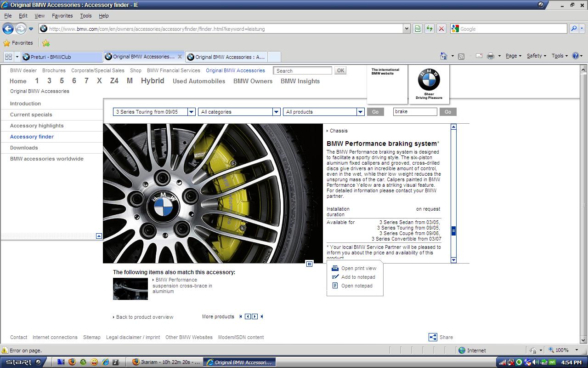Click the suspension cross-brace thumbnail
This screenshot has height=368, width=588.
pyautogui.click(x=130, y=289)
